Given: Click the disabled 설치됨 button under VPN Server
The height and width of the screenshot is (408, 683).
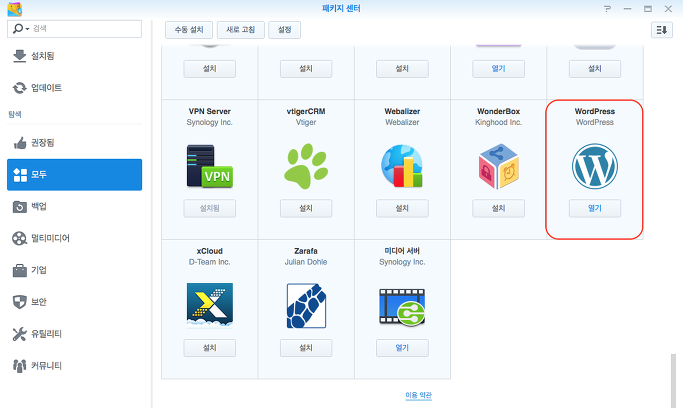Looking at the screenshot, I should 210,208.
